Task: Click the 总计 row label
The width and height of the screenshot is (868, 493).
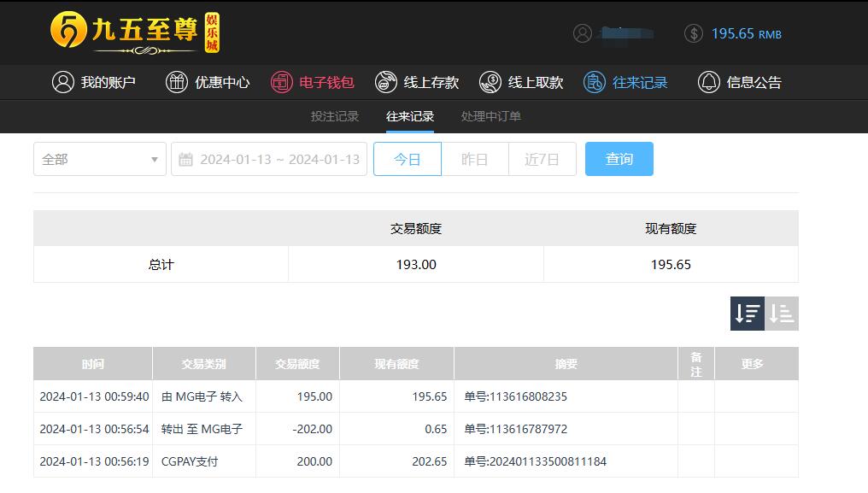Action: (161, 265)
